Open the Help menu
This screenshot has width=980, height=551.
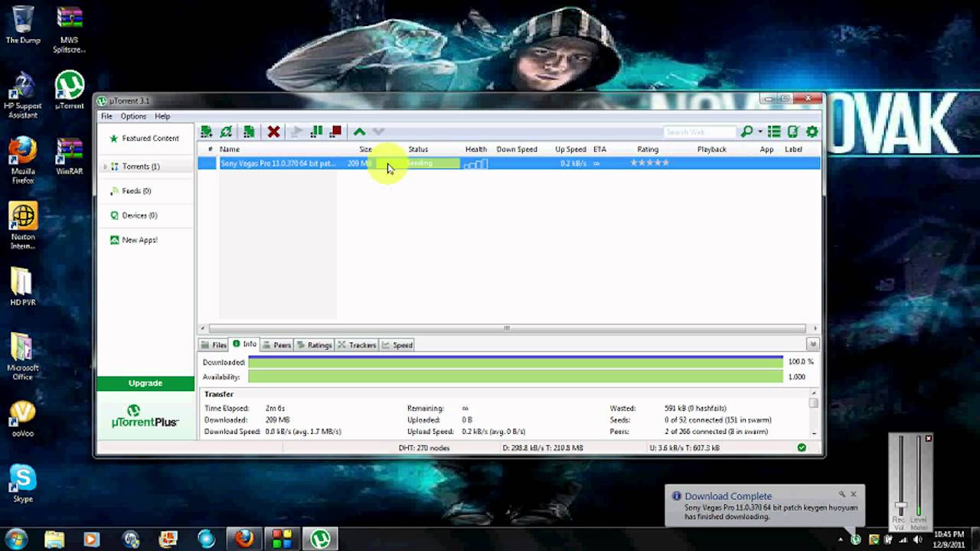click(x=162, y=116)
